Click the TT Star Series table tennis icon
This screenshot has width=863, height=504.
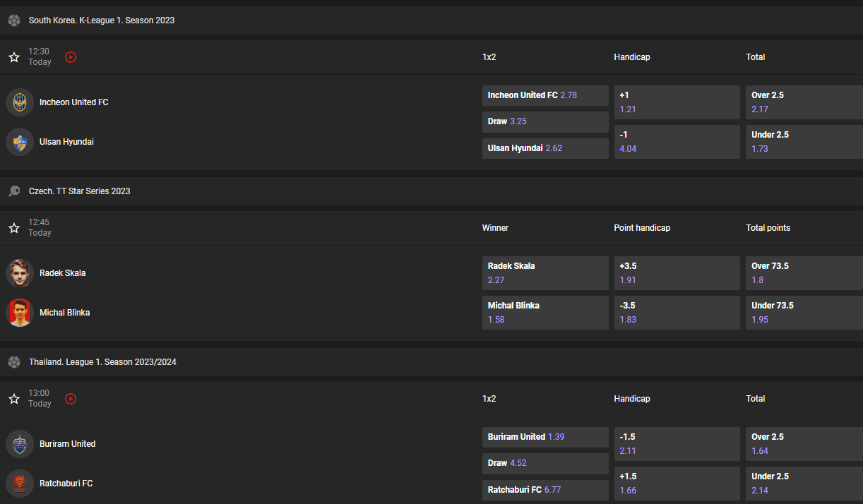tap(14, 191)
